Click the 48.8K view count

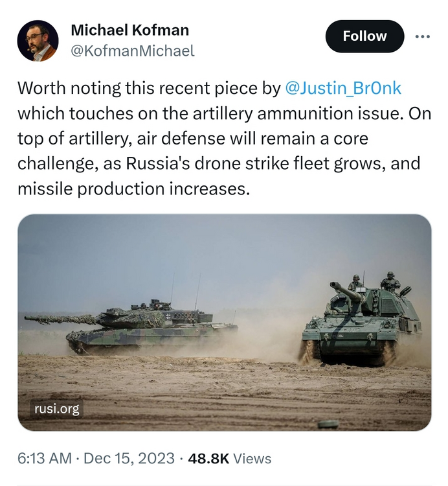[207, 458]
